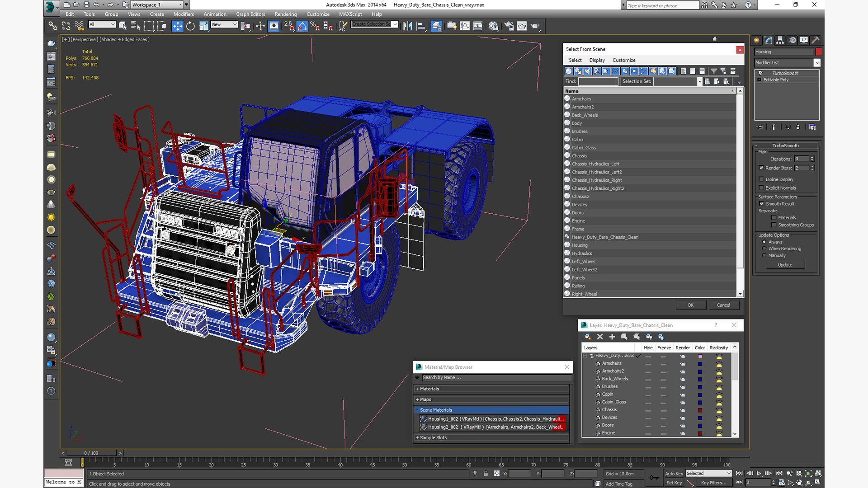Click the Find field in Select From Scene

pyautogui.click(x=598, y=81)
